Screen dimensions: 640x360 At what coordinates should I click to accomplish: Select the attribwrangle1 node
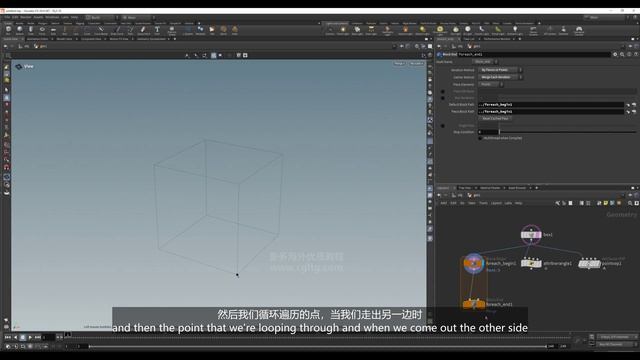coord(531,264)
